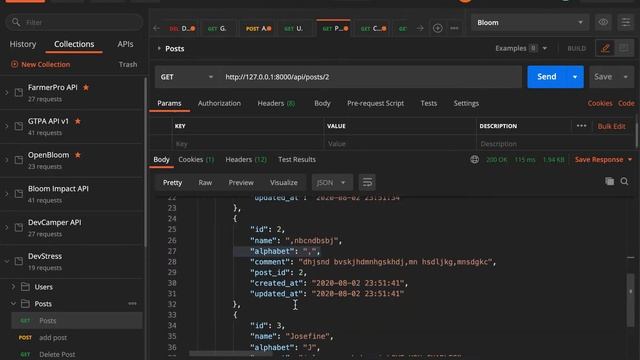Star toggle for FarmerPro API
This screenshot has width=640, height=360.
click(86, 87)
